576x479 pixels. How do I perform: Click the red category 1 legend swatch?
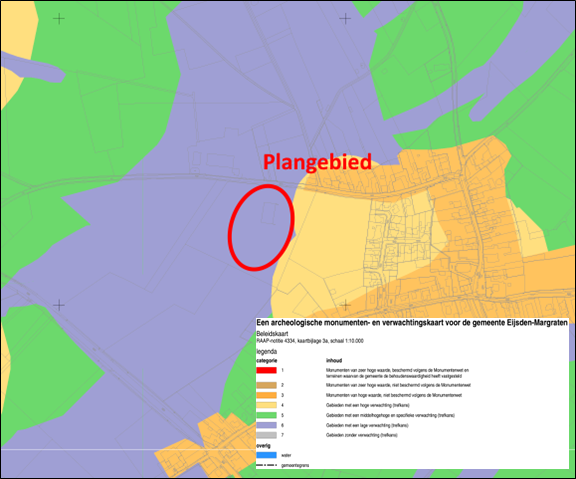click(266, 370)
